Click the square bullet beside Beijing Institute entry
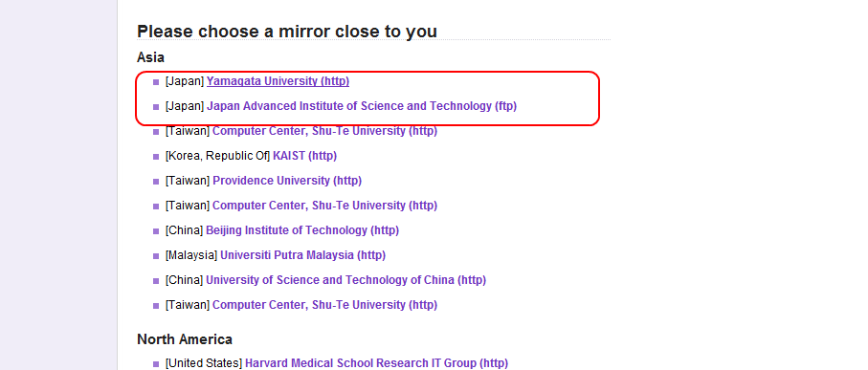 tap(156, 231)
